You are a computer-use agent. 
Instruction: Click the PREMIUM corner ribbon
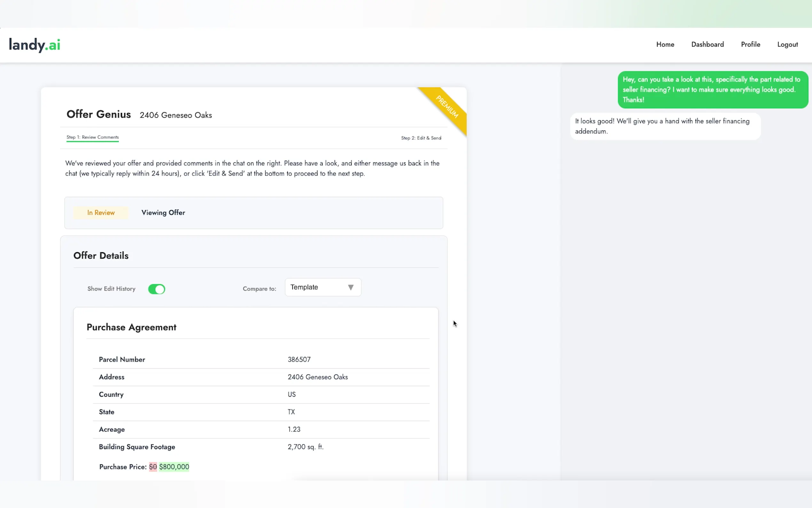447,107
